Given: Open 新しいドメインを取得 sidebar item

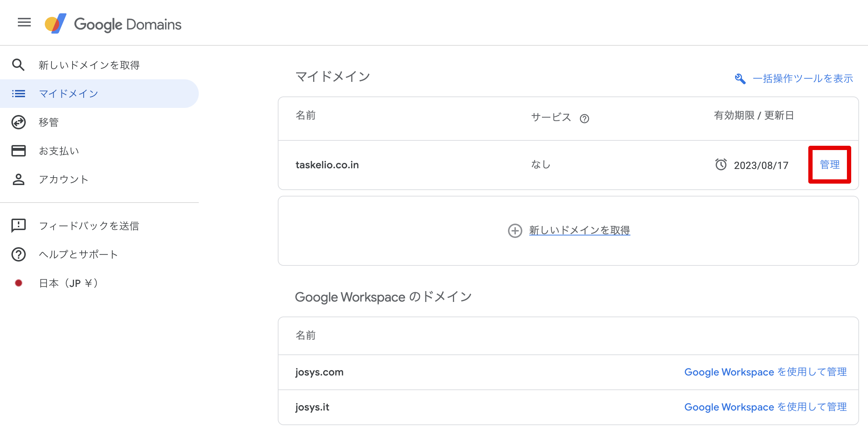Looking at the screenshot, I should [x=89, y=65].
